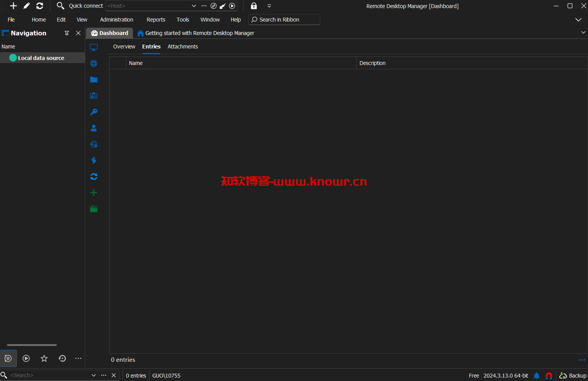
Task: Click the blue sync arrows icon in sidebar
Action: (x=94, y=176)
